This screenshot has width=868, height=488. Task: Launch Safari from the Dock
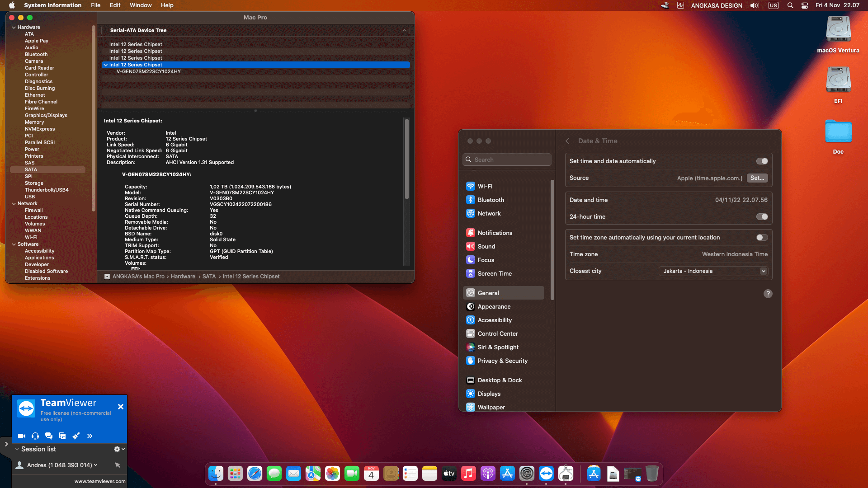coord(255,474)
